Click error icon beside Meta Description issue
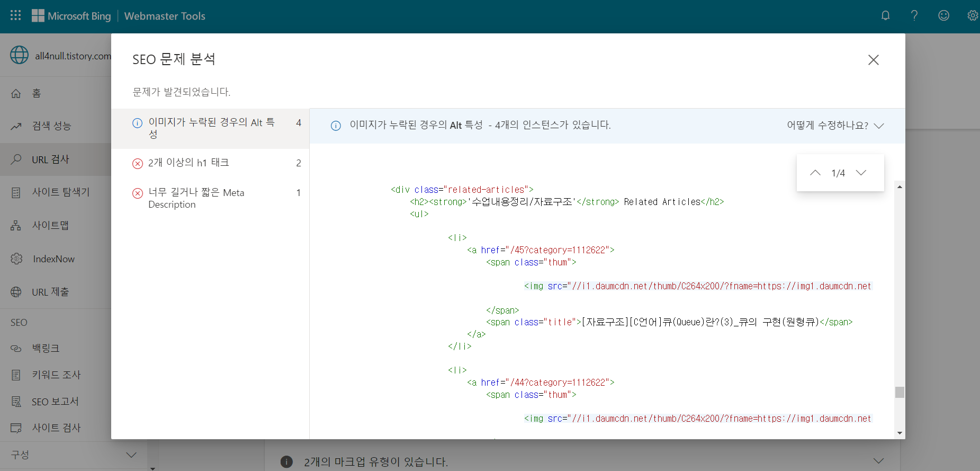980x471 pixels. [x=138, y=193]
